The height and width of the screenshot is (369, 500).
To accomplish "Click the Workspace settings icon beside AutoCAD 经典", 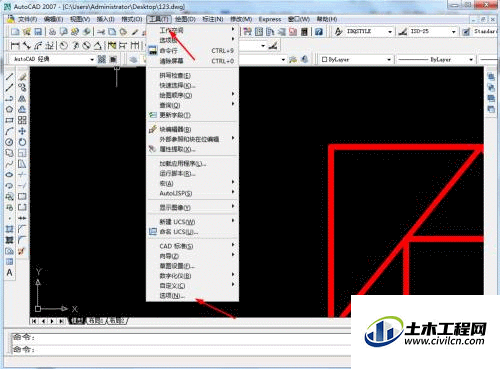I will [x=102, y=59].
